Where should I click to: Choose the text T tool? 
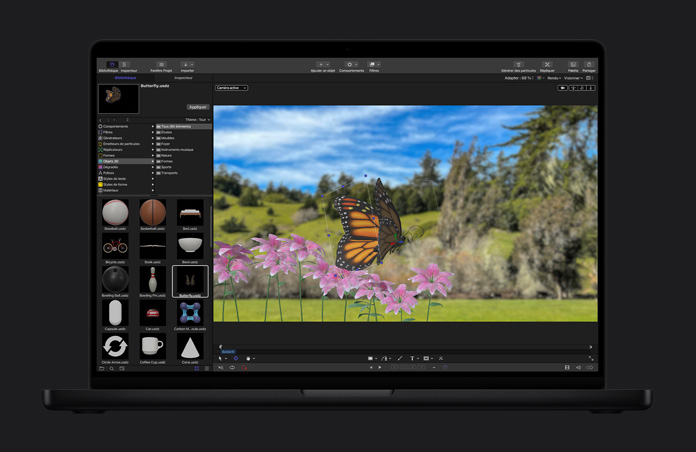(413, 358)
